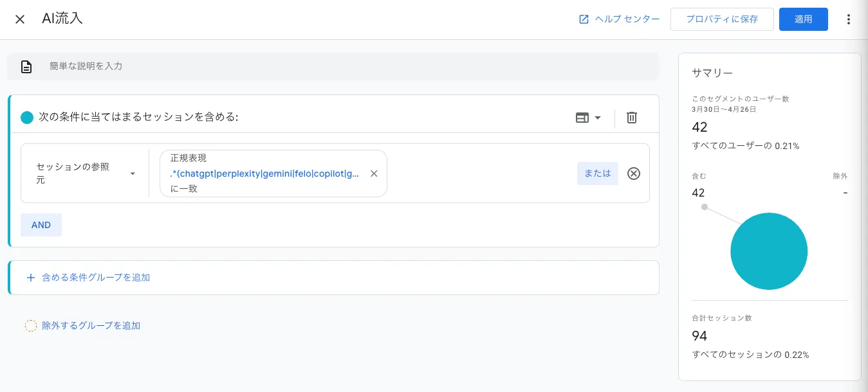
Task: Open the three-dot more options menu
Action: [848, 19]
